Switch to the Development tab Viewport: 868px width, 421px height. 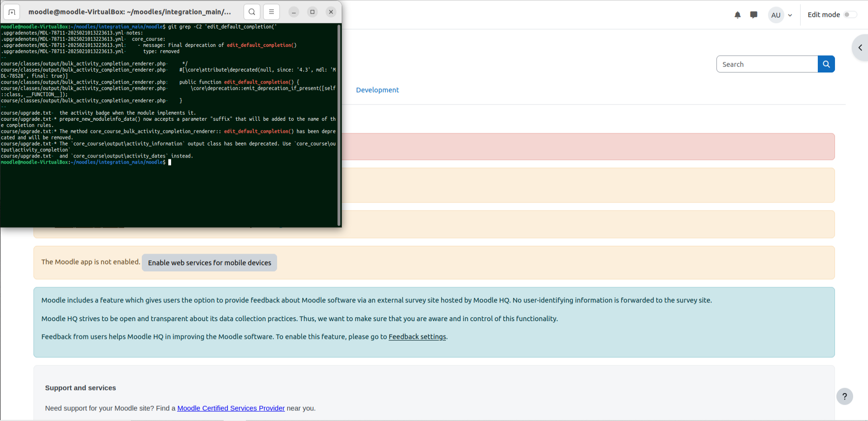377,90
